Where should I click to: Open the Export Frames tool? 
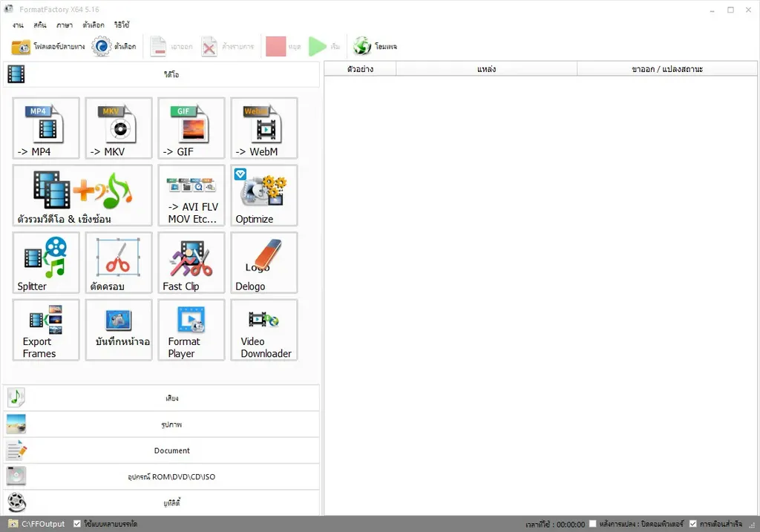click(46, 330)
